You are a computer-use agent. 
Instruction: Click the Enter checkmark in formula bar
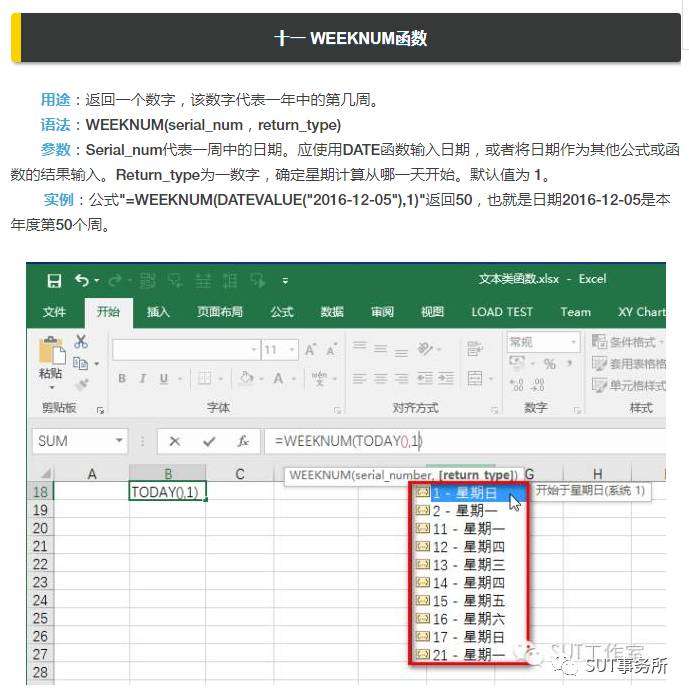coord(209,441)
